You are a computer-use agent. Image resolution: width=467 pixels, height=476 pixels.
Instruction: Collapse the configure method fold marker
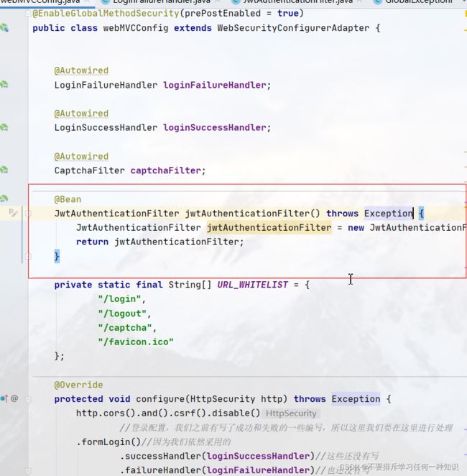tap(27, 400)
